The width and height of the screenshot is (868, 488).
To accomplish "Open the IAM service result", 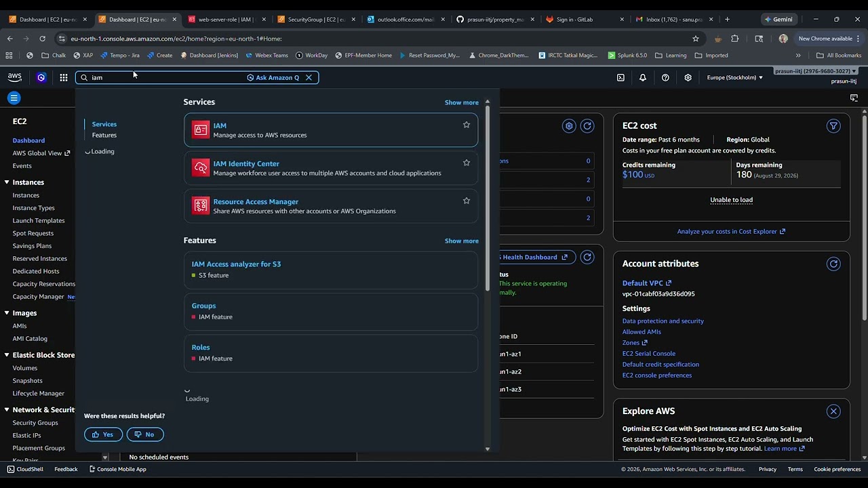I will coord(331,130).
